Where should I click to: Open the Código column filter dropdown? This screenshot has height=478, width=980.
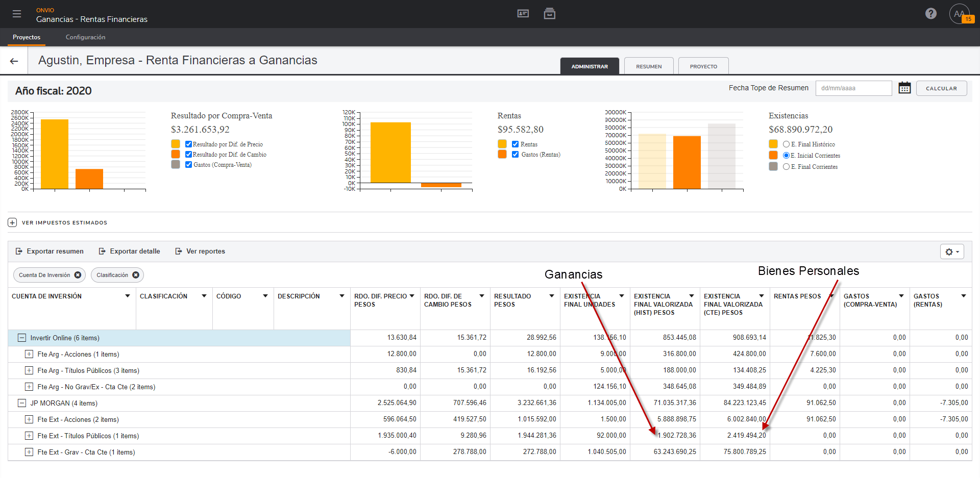265,296
